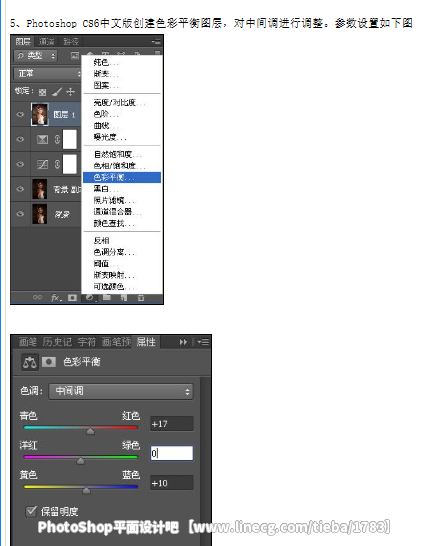Screen dimensions: 446x546
Task: Toggle visibility of the first adjustment layer
Action: pos(20,139)
